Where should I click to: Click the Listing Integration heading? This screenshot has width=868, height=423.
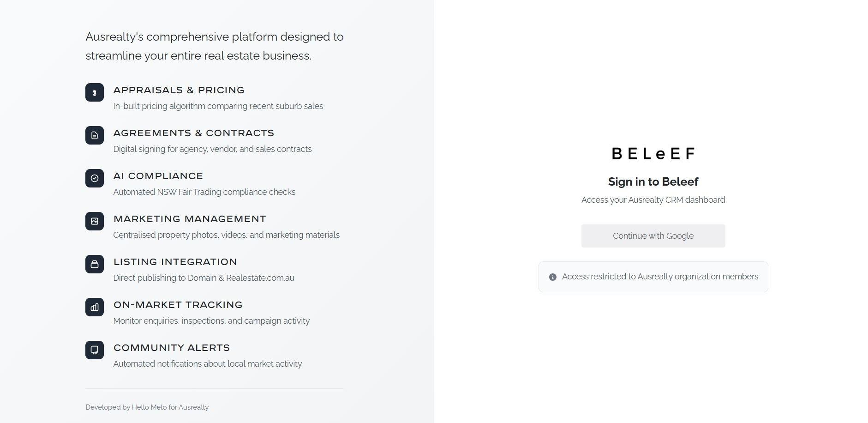(x=175, y=262)
